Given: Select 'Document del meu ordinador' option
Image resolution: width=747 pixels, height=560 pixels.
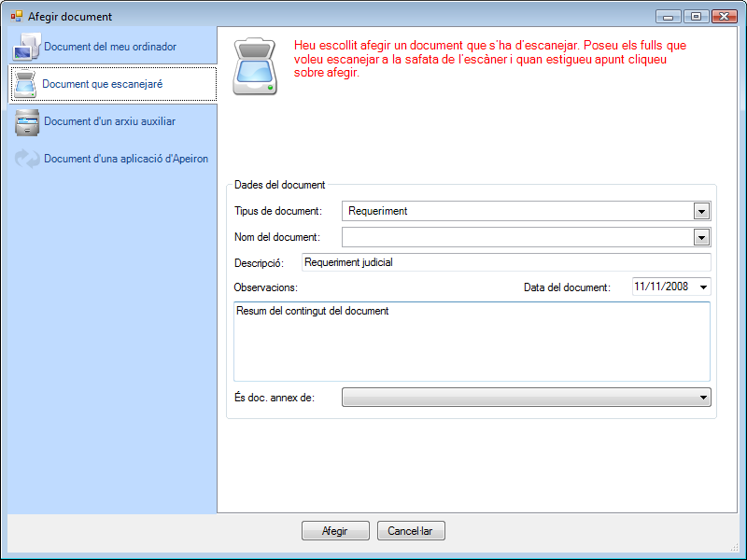Looking at the screenshot, I should point(112,47).
